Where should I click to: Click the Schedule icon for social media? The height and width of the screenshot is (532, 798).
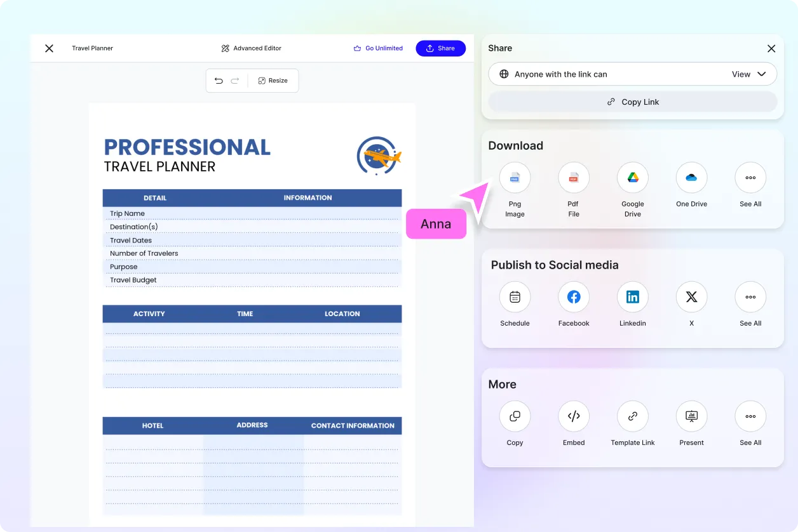click(x=515, y=296)
